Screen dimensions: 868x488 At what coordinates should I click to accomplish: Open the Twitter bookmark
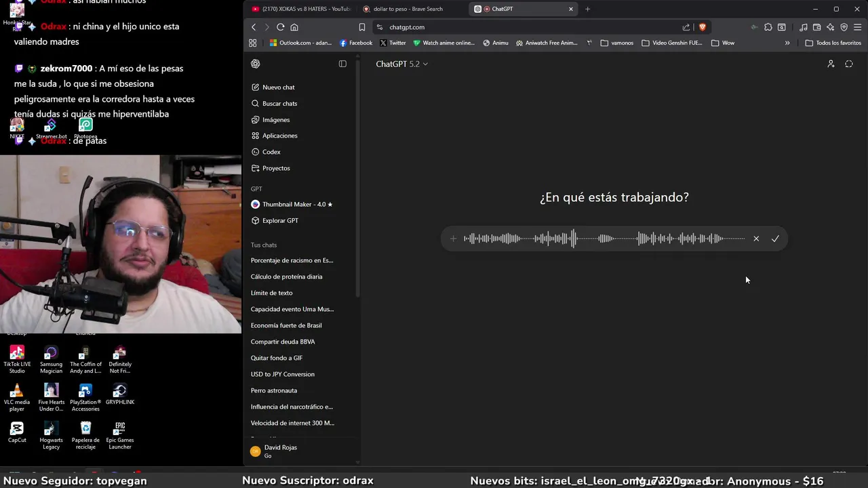coord(393,43)
